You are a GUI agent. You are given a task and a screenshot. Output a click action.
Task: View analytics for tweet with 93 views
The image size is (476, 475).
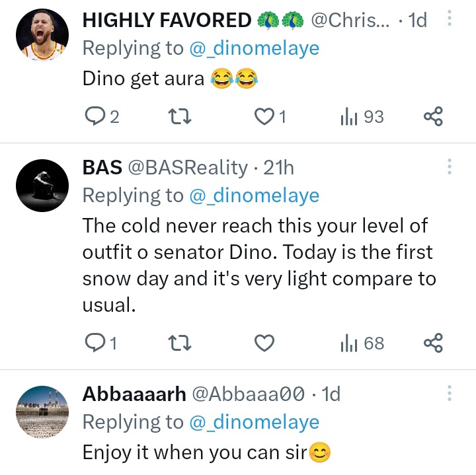[x=361, y=117]
